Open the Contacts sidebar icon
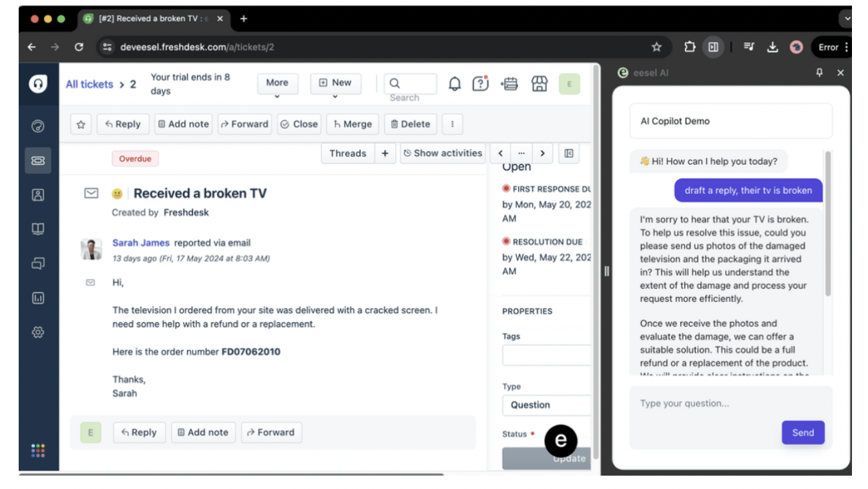868x489 pixels. click(x=38, y=195)
